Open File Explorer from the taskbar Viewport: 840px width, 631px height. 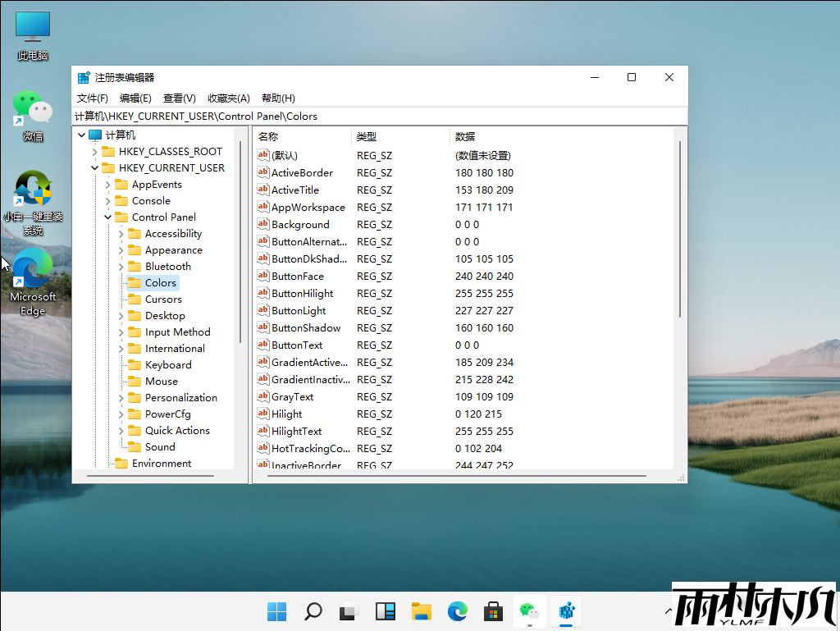pyautogui.click(x=422, y=611)
